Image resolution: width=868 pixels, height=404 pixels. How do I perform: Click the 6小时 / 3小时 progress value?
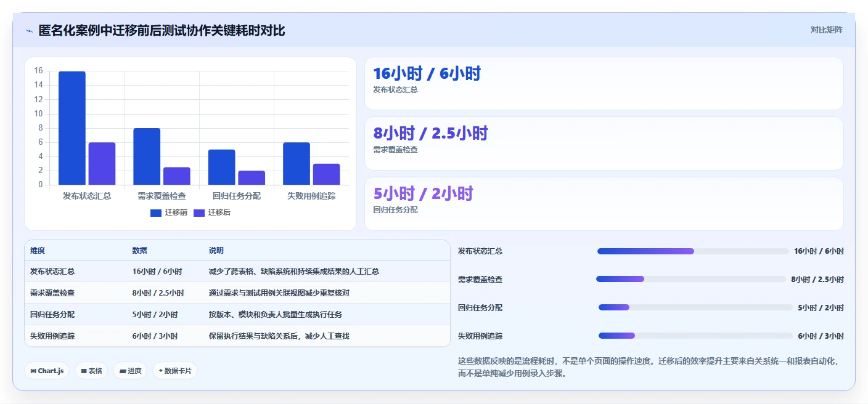click(x=821, y=336)
